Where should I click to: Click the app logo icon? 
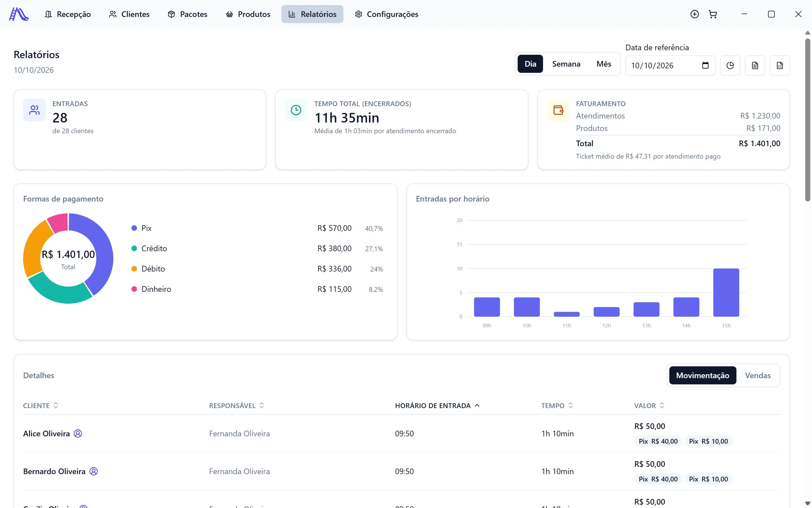[x=19, y=14]
